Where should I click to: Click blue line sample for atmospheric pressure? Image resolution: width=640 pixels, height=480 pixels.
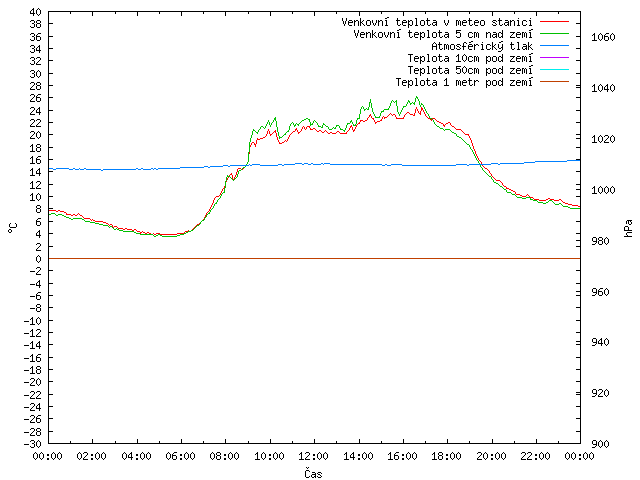[554, 46]
